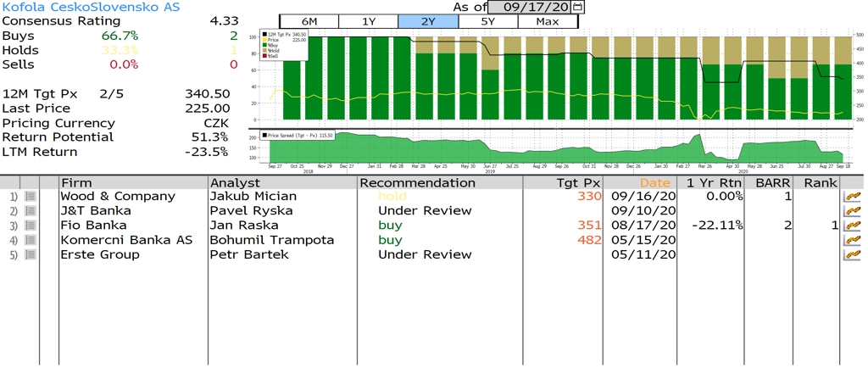Screen dimensions: 868x368
Task: Open chart icon for Komercni Banka row
Action: coord(853,240)
